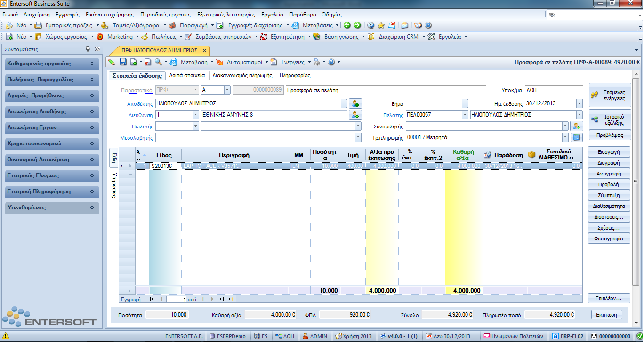The height and width of the screenshot is (342, 644).
Task: Click the new document icon in document toolbar
Action: [x=134, y=62]
